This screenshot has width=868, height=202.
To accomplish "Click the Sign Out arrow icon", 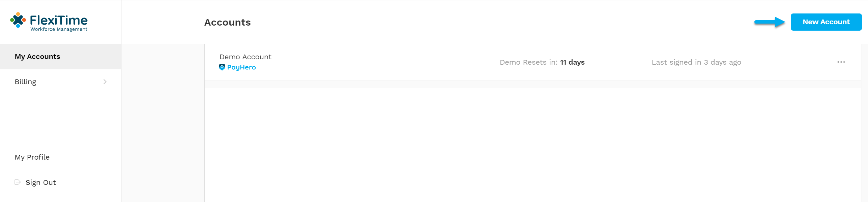I will pos(18,182).
